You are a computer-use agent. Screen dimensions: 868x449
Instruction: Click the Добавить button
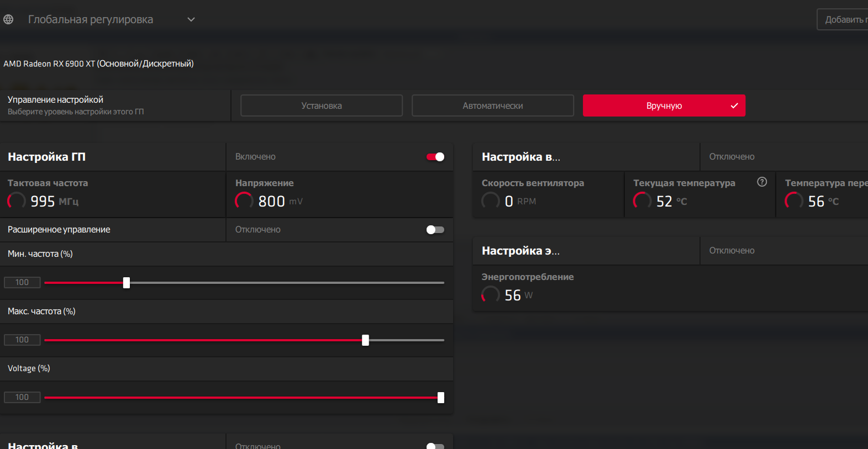pos(843,19)
